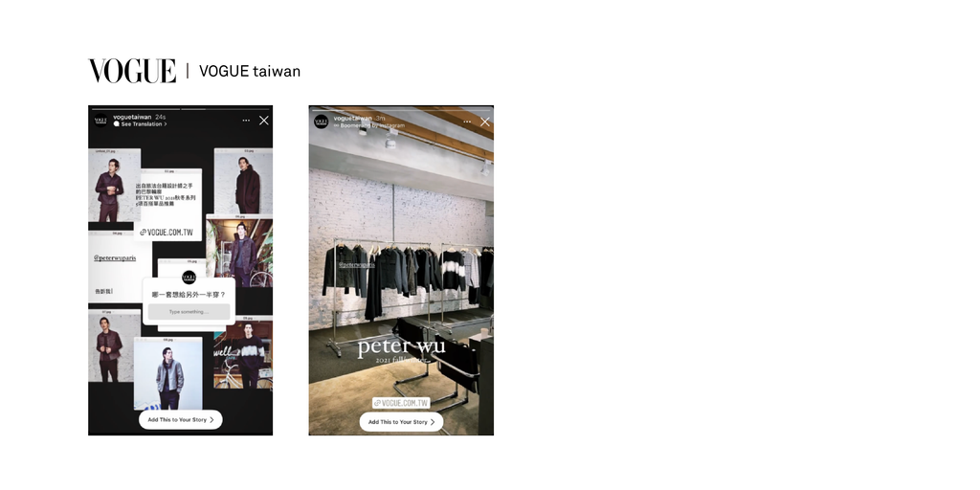Expand See Translation on the left story
The image size is (980, 490).
pos(144,124)
